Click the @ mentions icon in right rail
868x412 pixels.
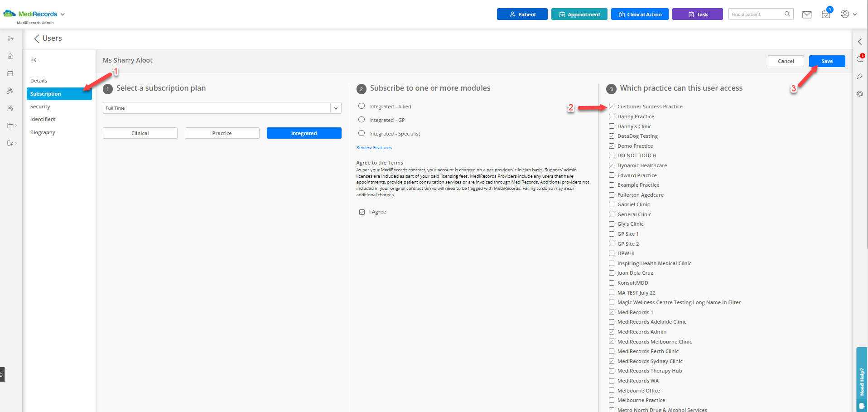[860, 94]
